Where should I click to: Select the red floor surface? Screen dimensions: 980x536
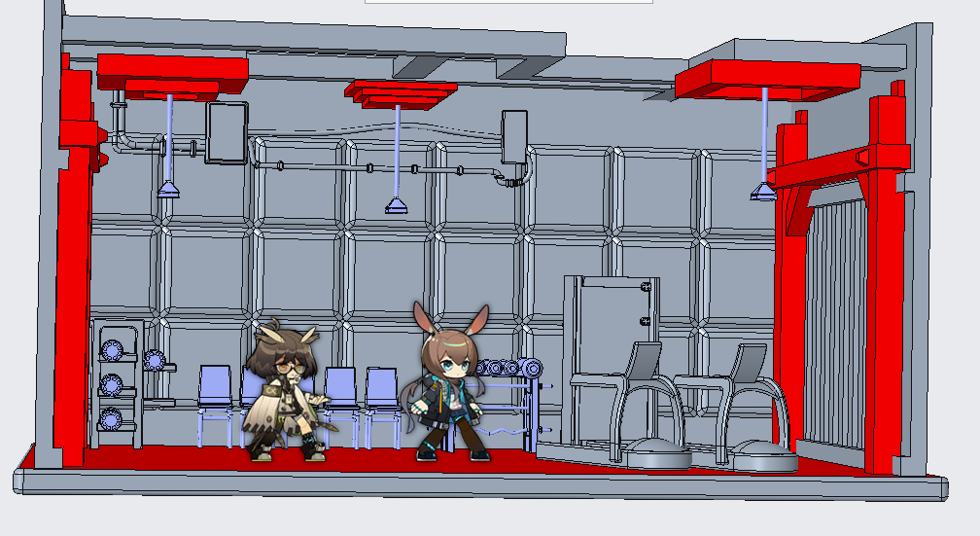coord(375,460)
